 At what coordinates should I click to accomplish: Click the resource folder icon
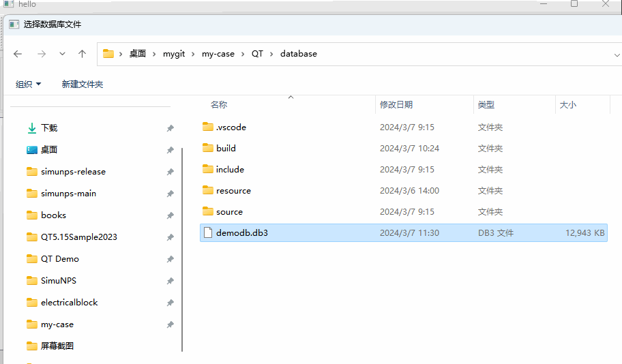click(208, 190)
